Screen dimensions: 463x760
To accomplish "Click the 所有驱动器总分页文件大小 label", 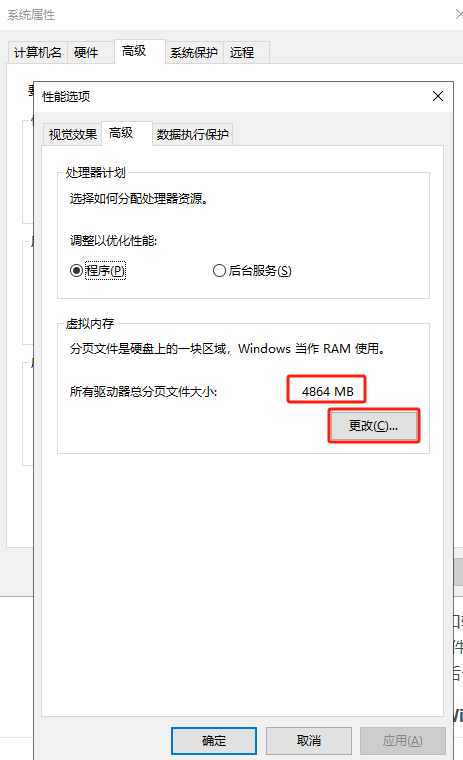I will point(144,391).
